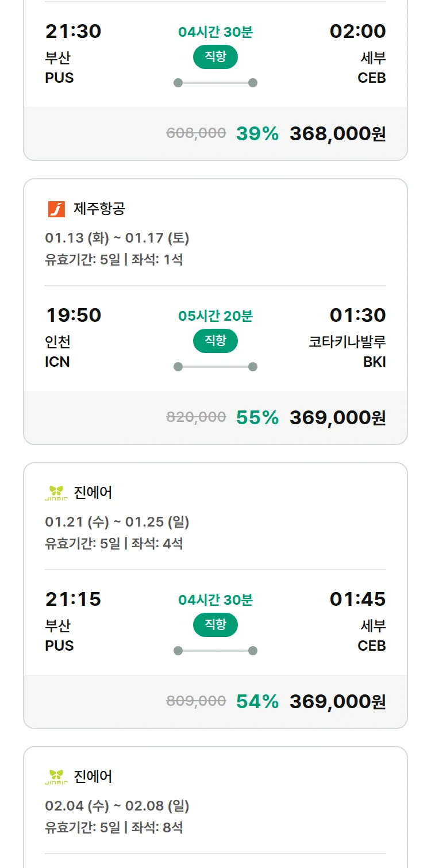
Task: Tap the 직항 badge on the 21:30 Busan flight
Action: point(215,57)
